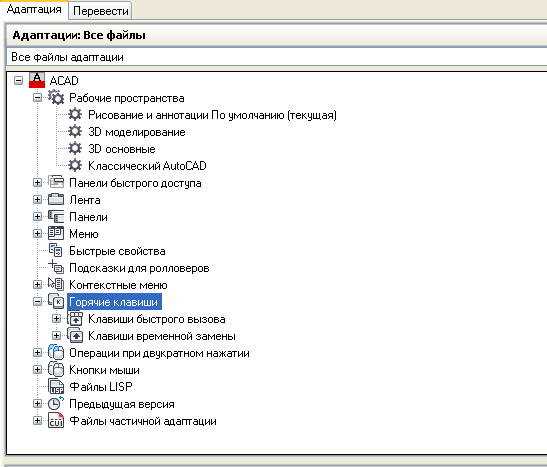
Task: Click the ACAD red A file icon
Action: (37, 80)
